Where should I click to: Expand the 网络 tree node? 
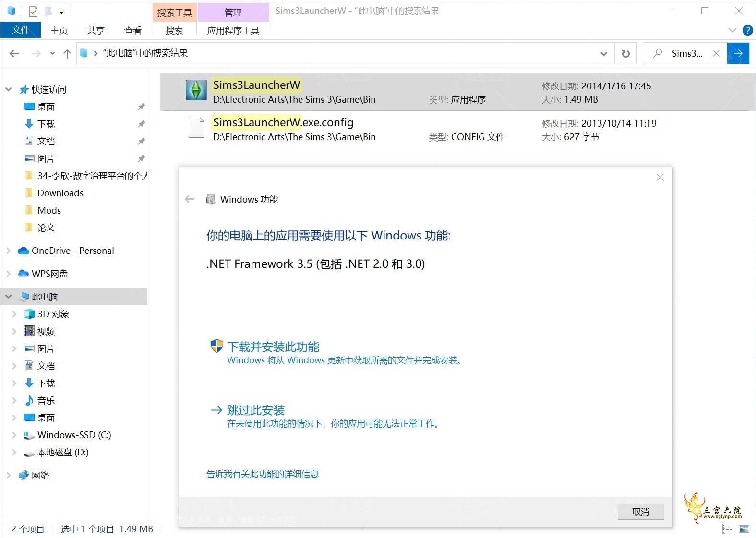8,475
